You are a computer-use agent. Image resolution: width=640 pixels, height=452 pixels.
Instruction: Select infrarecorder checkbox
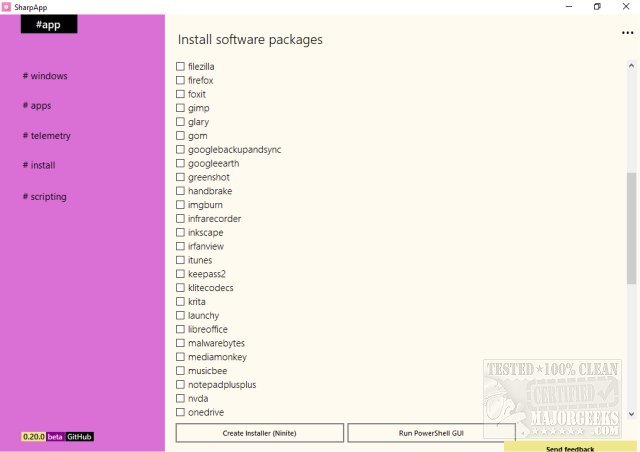coord(180,218)
